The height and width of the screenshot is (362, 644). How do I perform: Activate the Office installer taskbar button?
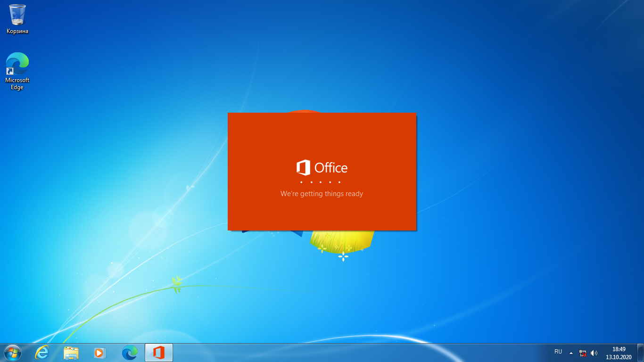click(x=159, y=353)
